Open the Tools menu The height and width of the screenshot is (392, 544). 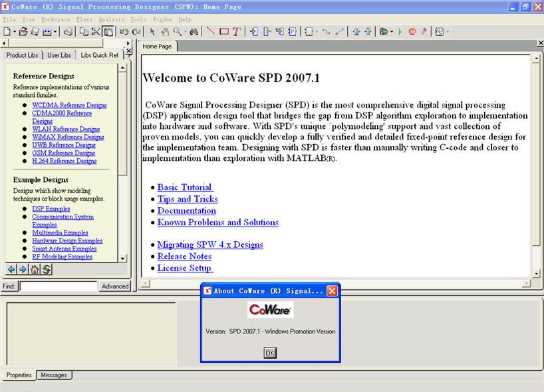coord(138,19)
